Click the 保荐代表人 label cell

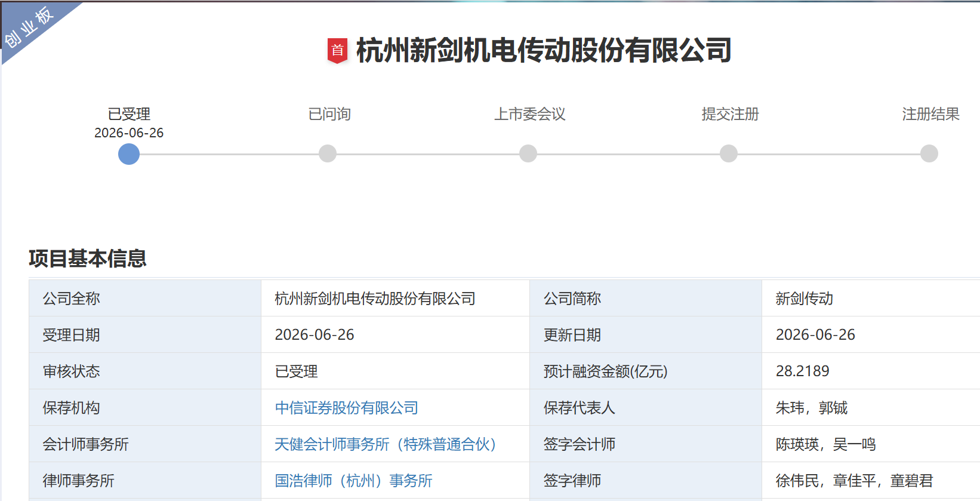646,408
